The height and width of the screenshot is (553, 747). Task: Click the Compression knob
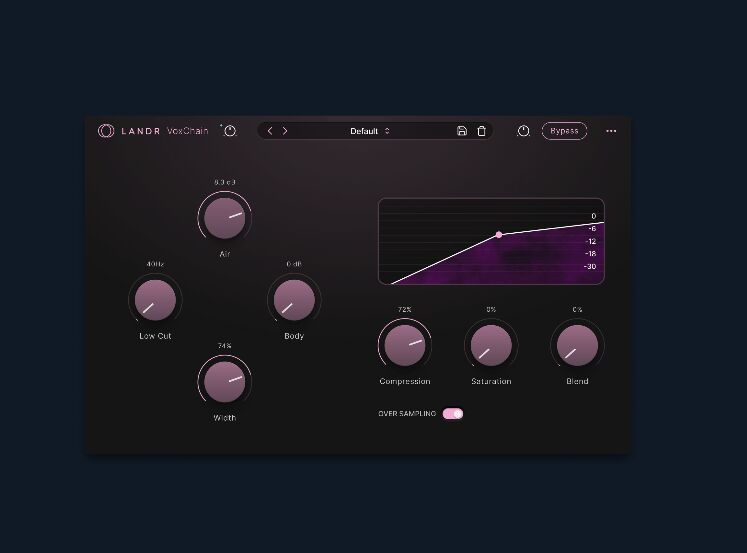404,345
